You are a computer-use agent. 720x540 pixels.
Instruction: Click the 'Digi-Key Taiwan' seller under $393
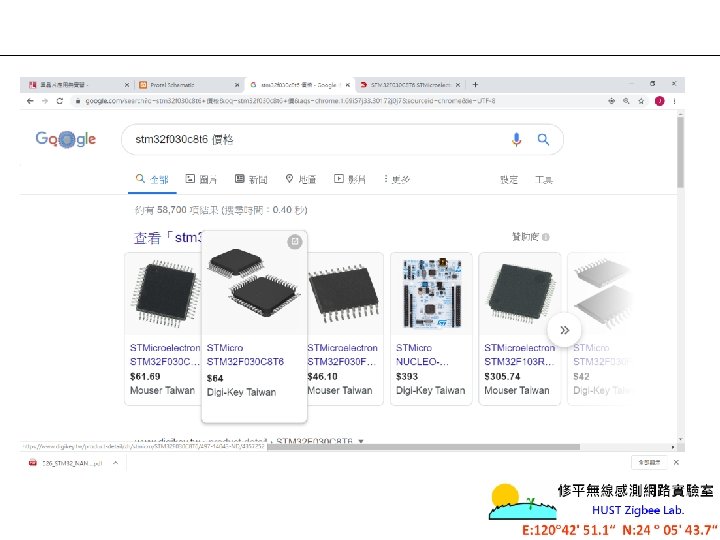[x=431, y=390]
